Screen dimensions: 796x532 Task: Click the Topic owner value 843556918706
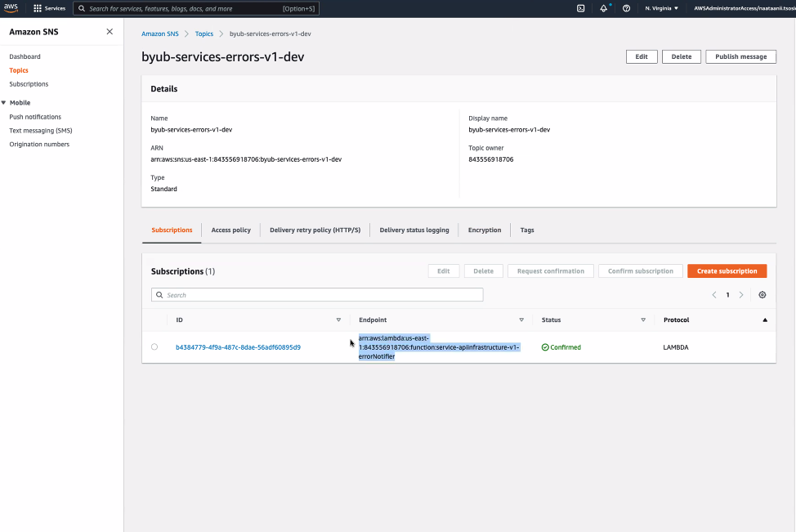pos(491,159)
